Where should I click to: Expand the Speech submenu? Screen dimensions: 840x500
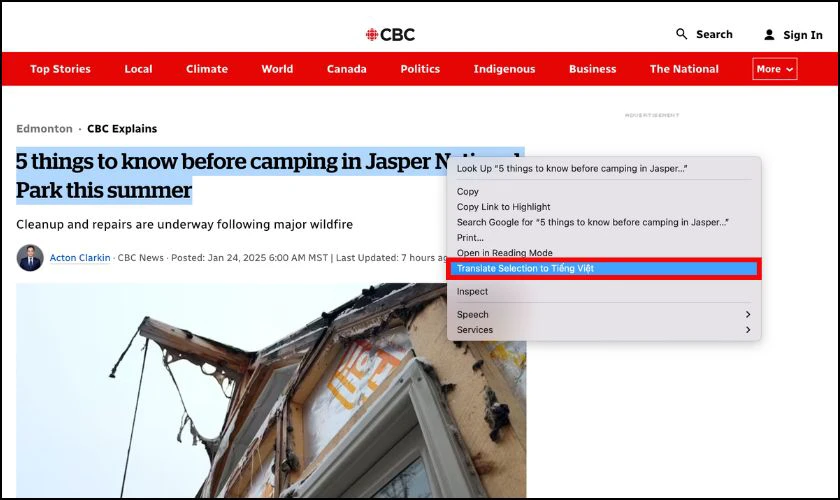pos(604,315)
